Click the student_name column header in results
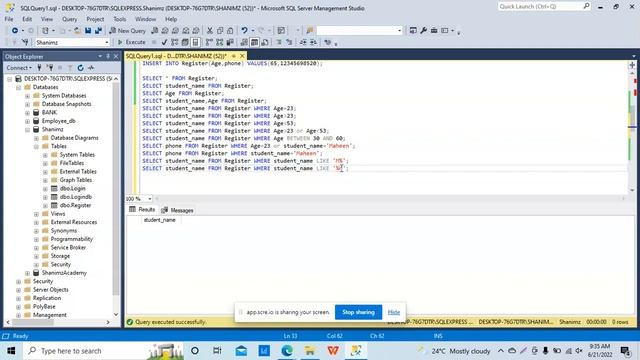The image size is (640, 360). coord(160,220)
